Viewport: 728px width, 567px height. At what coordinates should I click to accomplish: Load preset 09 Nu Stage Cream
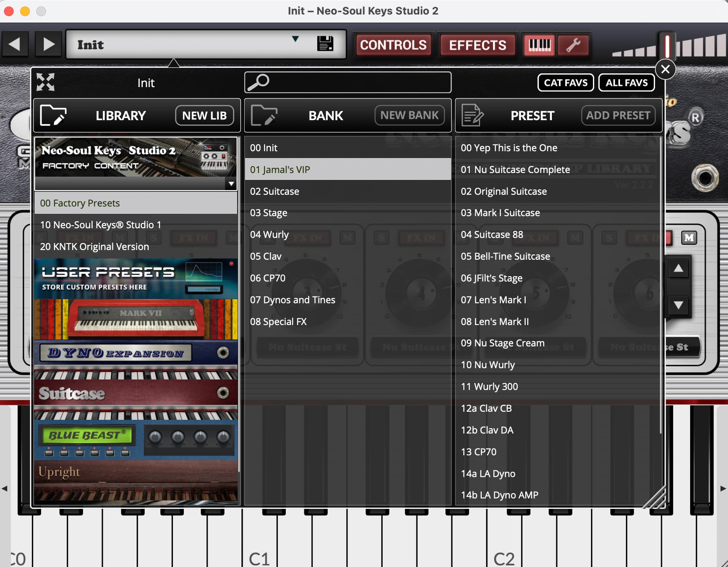[558, 343]
